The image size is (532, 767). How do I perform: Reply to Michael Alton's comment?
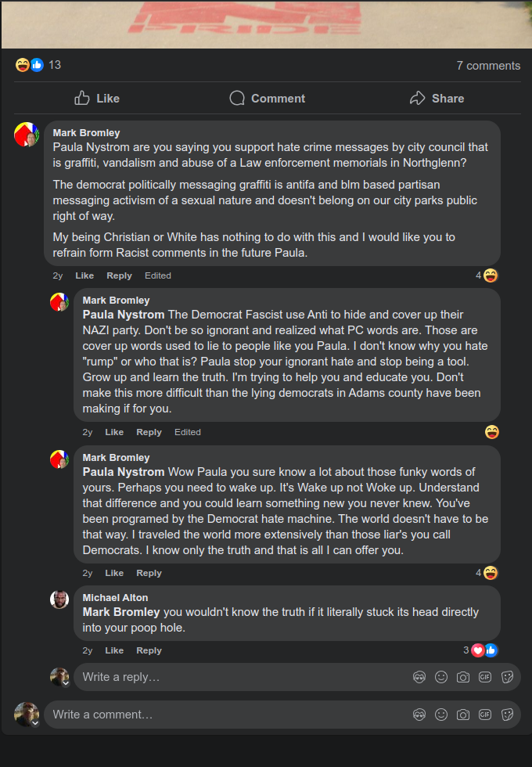[x=149, y=650]
